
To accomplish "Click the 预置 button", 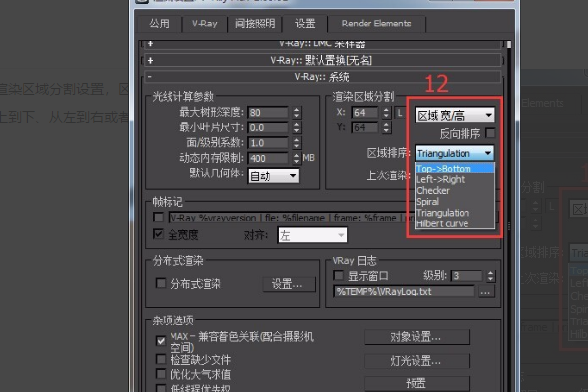I will pyautogui.click(x=416, y=383).
